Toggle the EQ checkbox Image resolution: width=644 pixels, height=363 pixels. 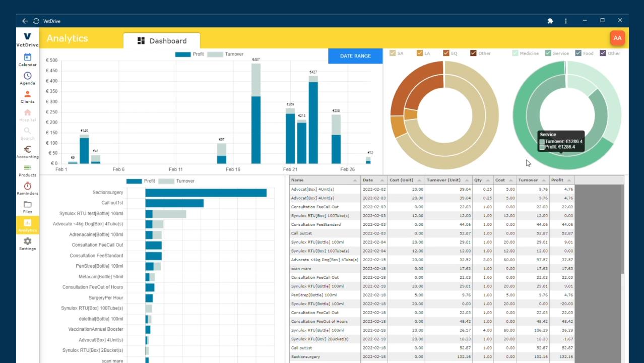446,53
